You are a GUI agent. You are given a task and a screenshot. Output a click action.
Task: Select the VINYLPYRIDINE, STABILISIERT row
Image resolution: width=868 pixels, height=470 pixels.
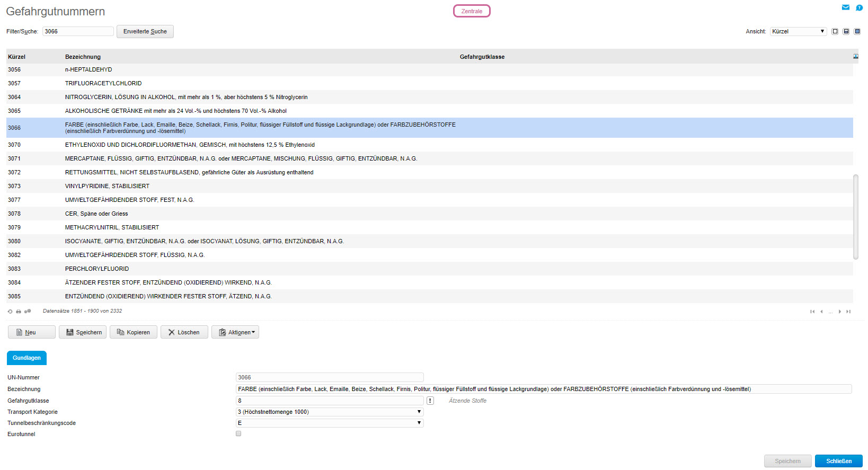(430, 186)
